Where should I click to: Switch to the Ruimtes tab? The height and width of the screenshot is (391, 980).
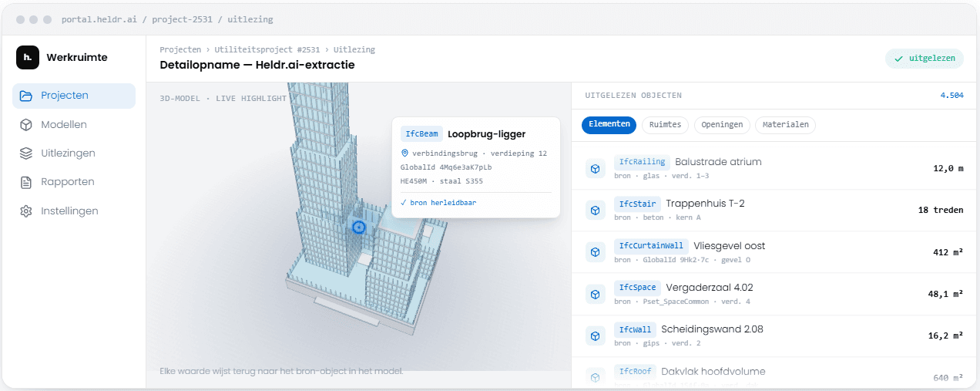(x=665, y=124)
